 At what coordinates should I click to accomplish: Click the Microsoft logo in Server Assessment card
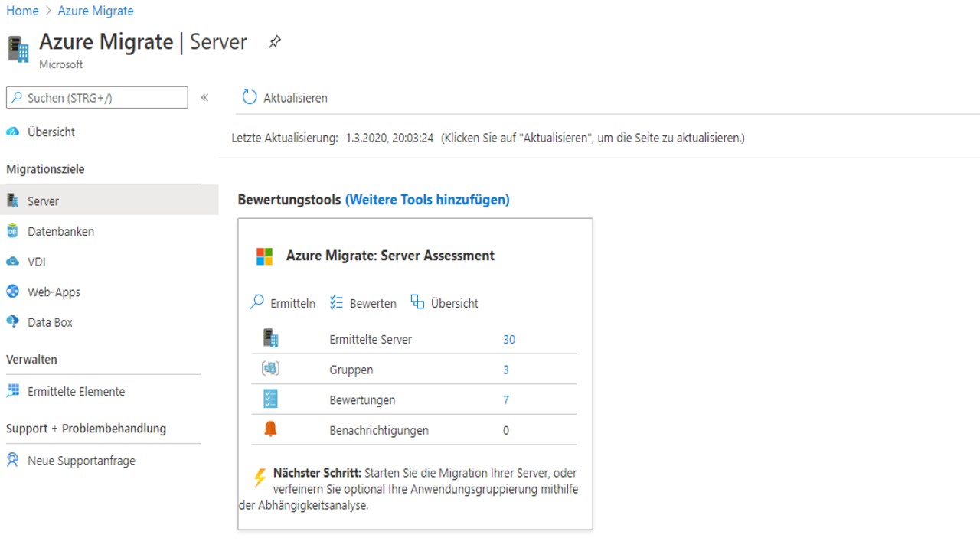(x=264, y=256)
